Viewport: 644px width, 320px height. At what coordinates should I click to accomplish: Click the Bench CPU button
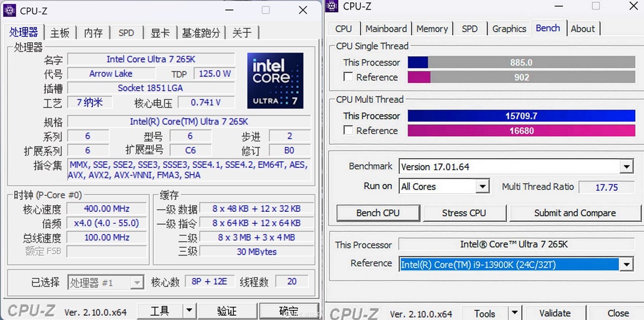click(x=378, y=213)
